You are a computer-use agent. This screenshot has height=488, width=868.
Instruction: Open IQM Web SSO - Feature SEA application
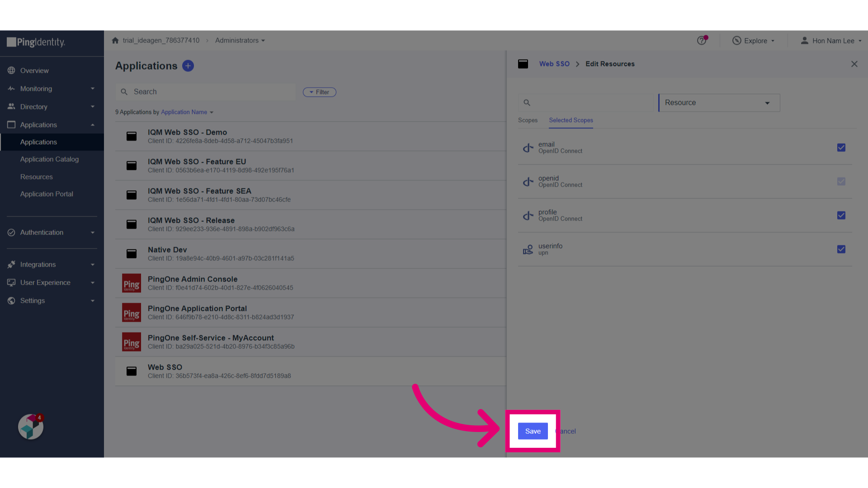[x=311, y=195]
